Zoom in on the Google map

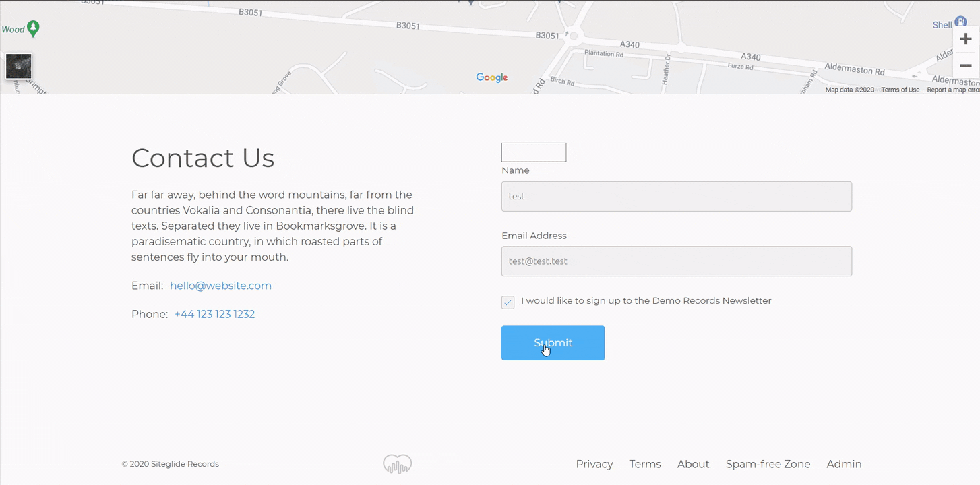(965, 39)
